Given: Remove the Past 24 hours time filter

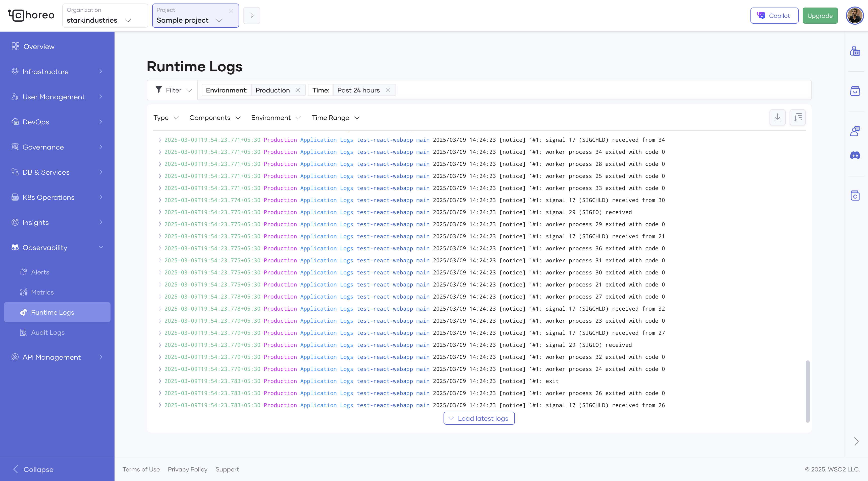Looking at the screenshot, I should 388,90.
